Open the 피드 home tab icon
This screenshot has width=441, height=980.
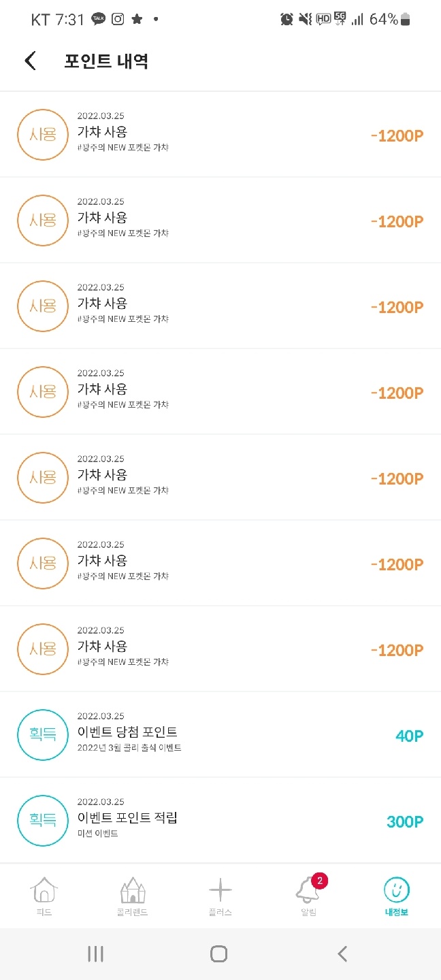pos(44,889)
